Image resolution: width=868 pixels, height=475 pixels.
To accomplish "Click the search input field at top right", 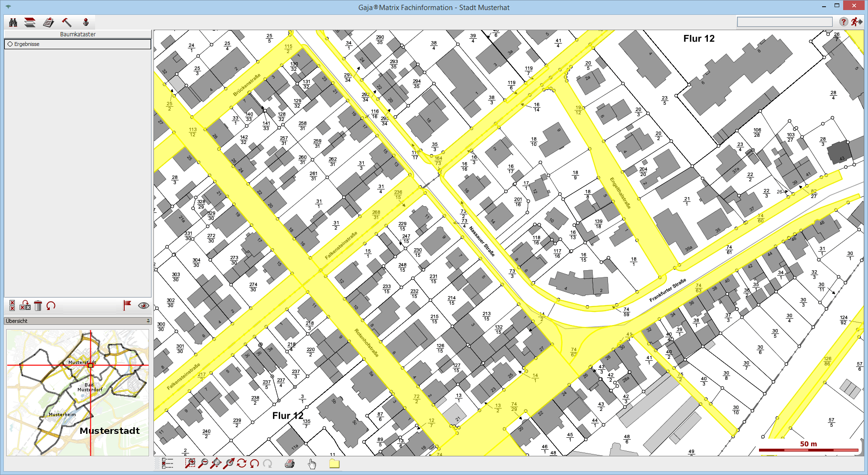I will 784,22.
